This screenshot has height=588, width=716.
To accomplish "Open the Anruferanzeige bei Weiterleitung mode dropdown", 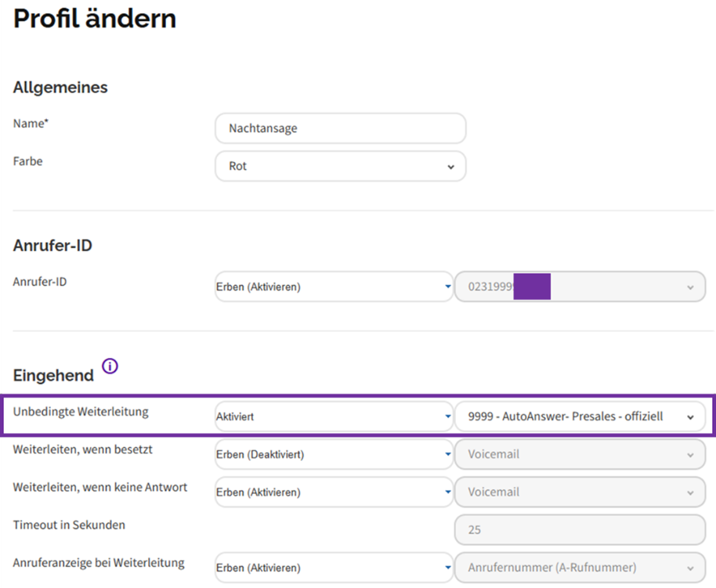I will pos(334,568).
